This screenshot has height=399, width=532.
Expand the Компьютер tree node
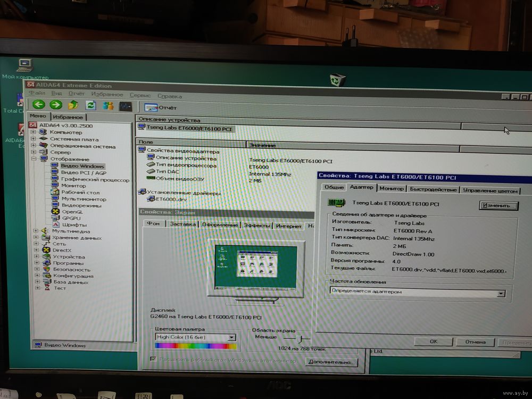tap(33, 131)
